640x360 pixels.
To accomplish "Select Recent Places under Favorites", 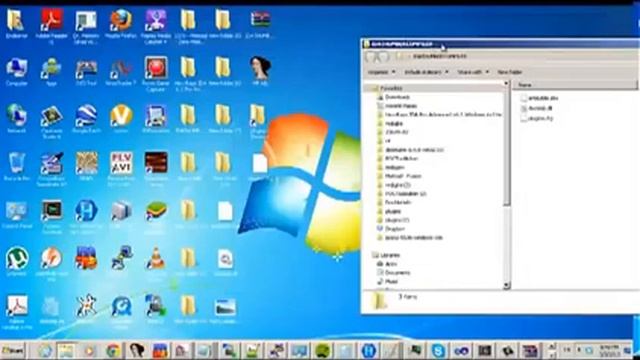I will click(401, 106).
